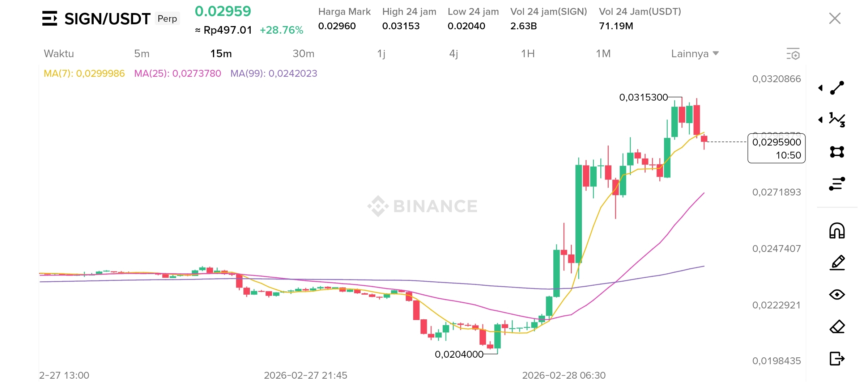Expand line tool variants arrow

click(821, 88)
